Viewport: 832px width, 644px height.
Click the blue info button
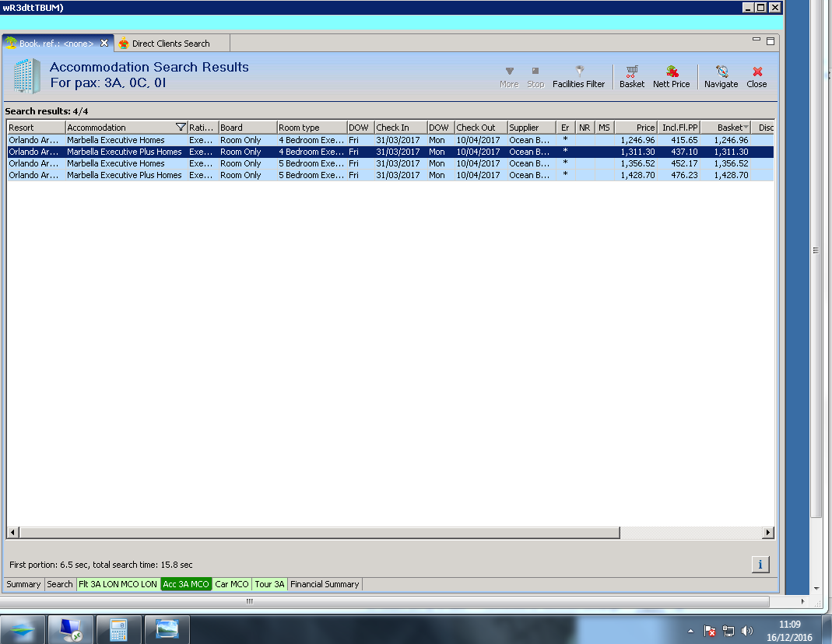click(760, 565)
